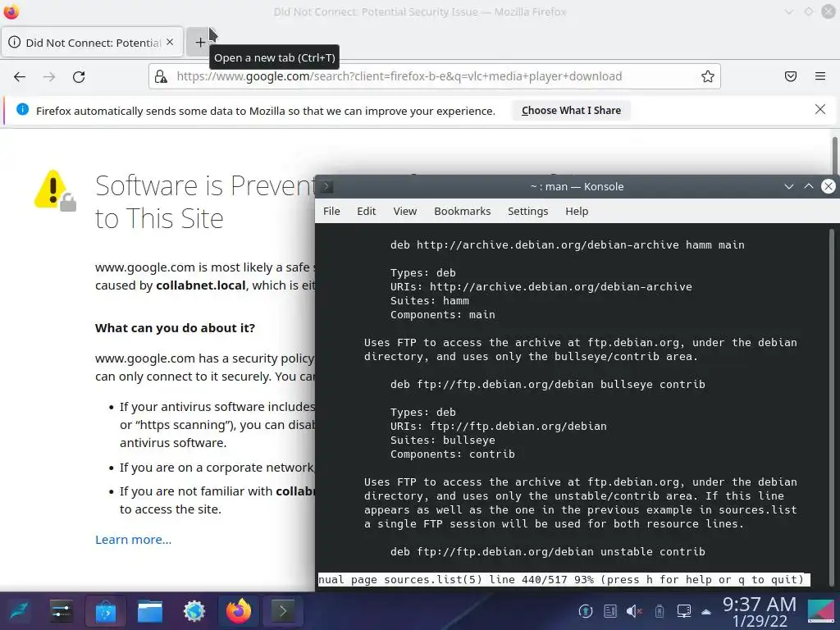Click 'deb ftp://ftp.debian.org/debian bullseye contrib' line

point(547,384)
